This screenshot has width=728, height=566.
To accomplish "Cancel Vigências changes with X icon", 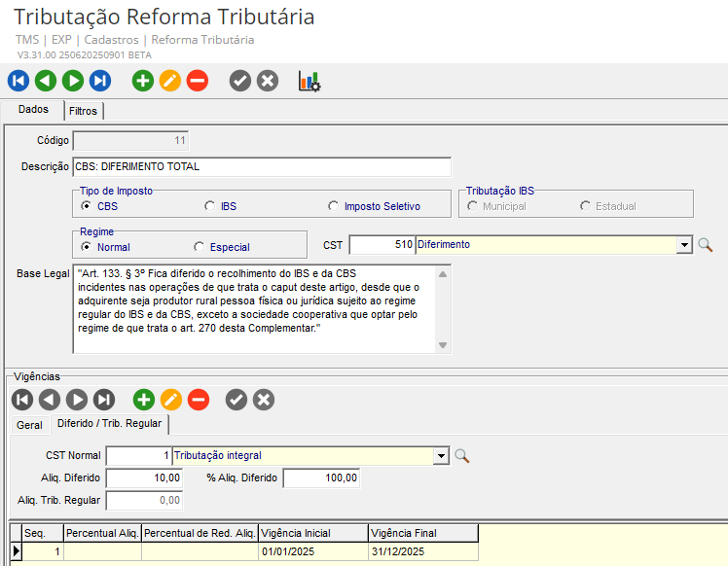I will point(264,400).
